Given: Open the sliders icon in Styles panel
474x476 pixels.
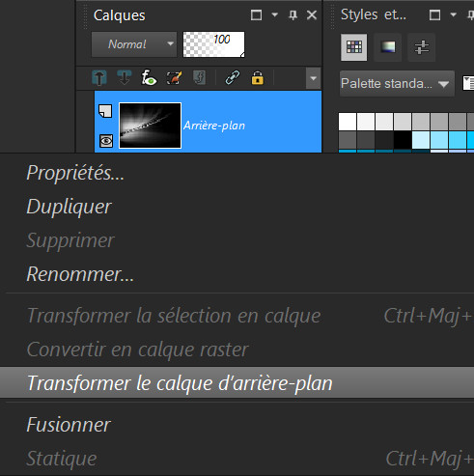Looking at the screenshot, I should point(422,47).
